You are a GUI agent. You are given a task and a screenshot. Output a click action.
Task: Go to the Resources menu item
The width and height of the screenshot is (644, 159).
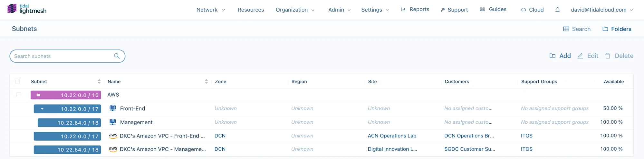tap(251, 10)
